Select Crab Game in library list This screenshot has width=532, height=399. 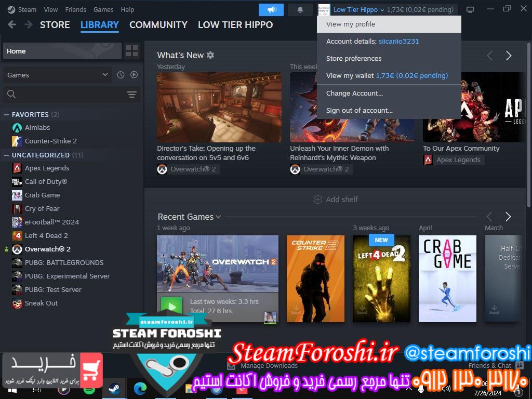pos(42,195)
